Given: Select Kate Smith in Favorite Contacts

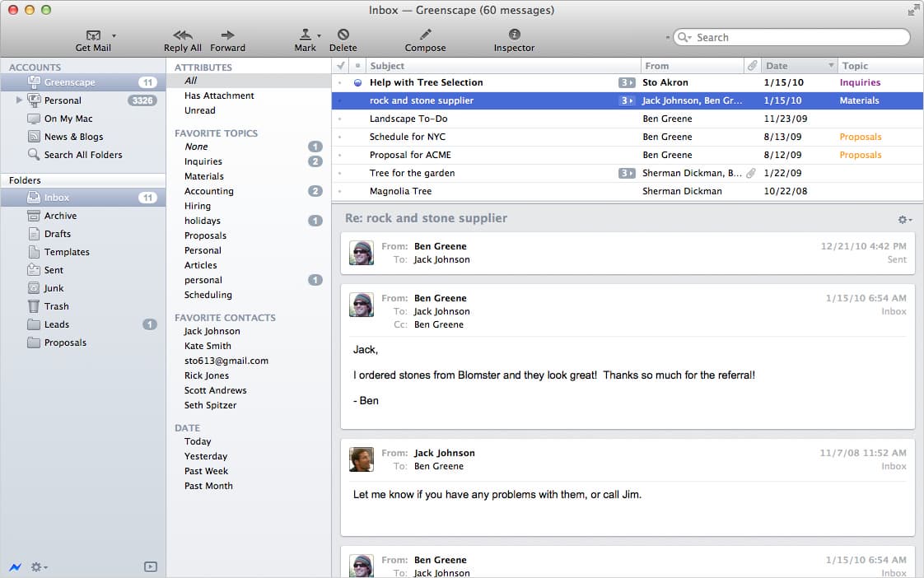Looking at the screenshot, I should click(208, 346).
